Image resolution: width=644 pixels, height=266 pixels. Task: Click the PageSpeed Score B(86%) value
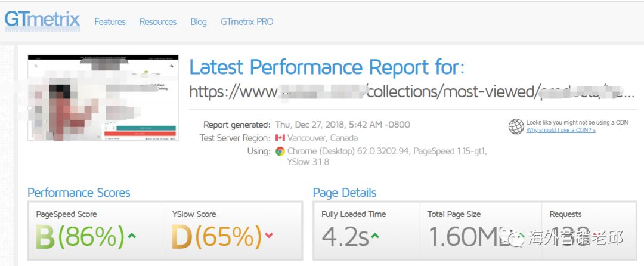[x=80, y=238]
